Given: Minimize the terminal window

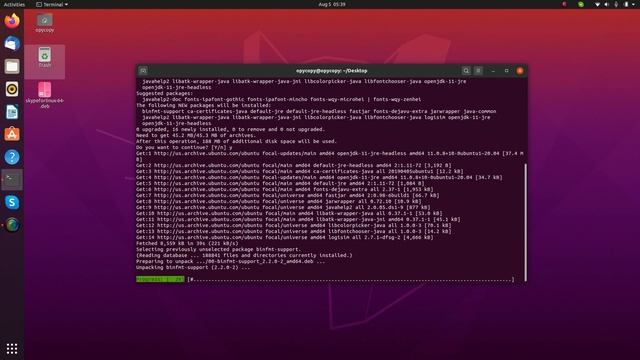Looking at the screenshot, I should click(x=493, y=71).
